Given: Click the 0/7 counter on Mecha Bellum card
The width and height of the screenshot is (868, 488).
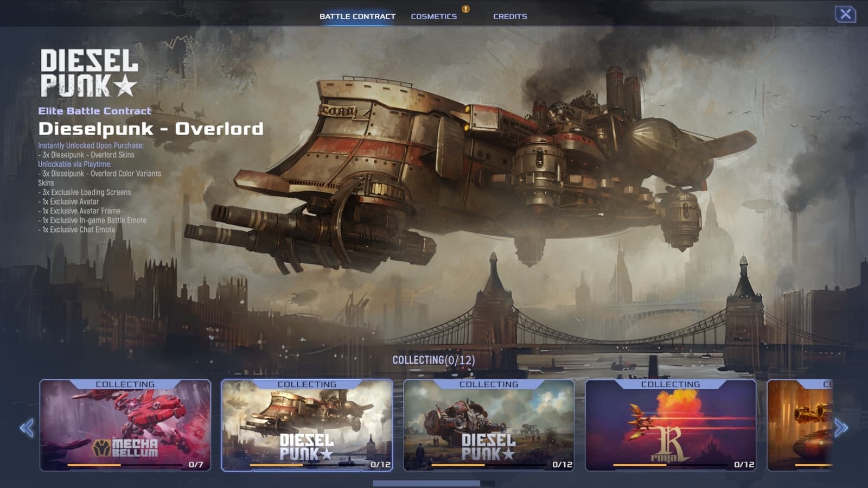Looking at the screenshot, I should click(x=196, y=465).
